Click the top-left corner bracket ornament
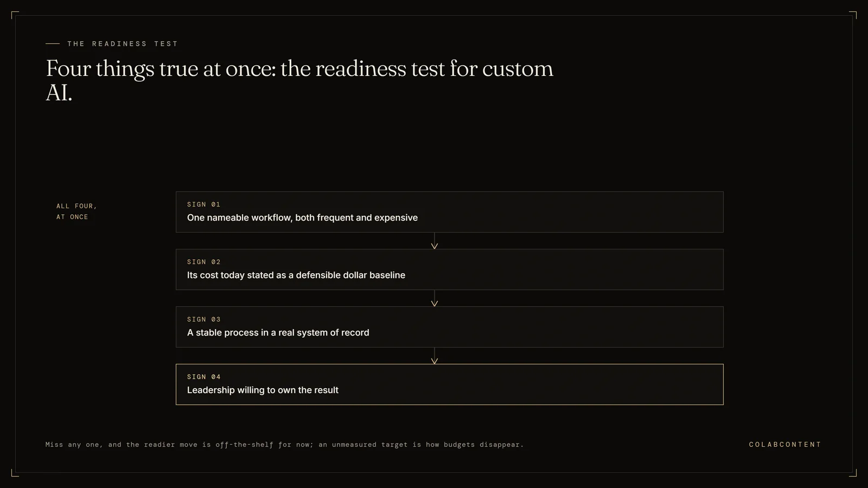This screenshot has height=488, width=868. (15, 15)
